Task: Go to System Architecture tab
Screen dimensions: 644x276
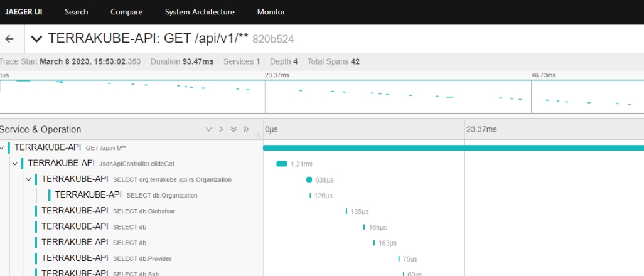Action: coord(200,12)
